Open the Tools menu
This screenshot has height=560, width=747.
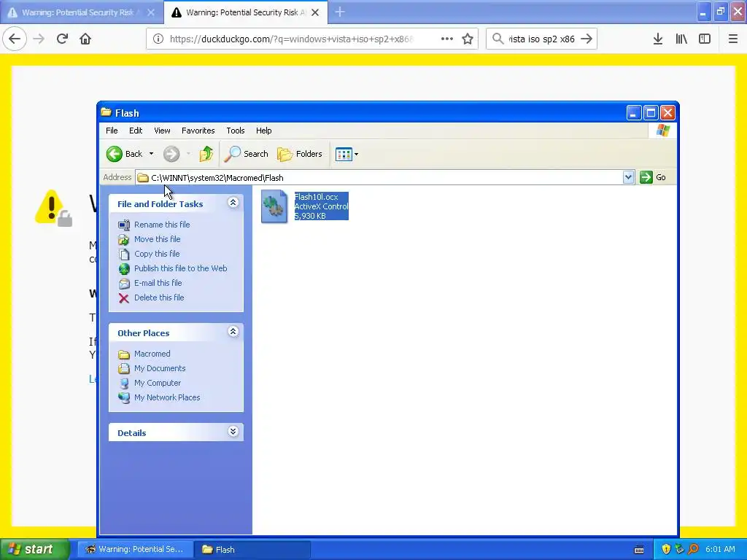[x=236, y=131]
